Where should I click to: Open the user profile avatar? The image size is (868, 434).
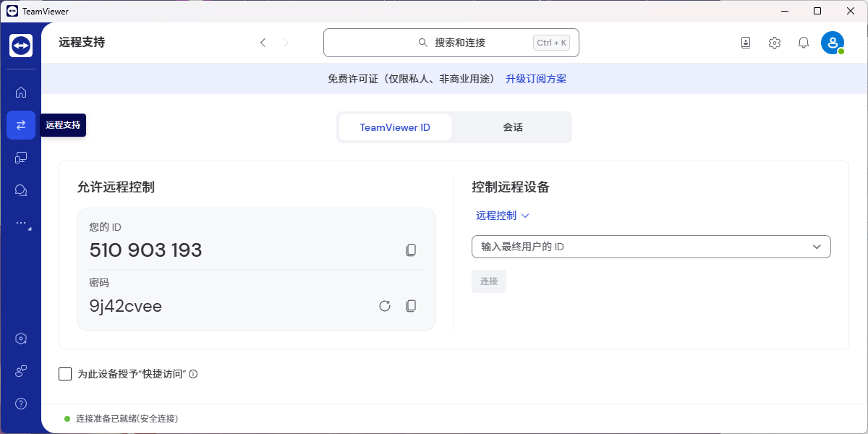[833, 43]
